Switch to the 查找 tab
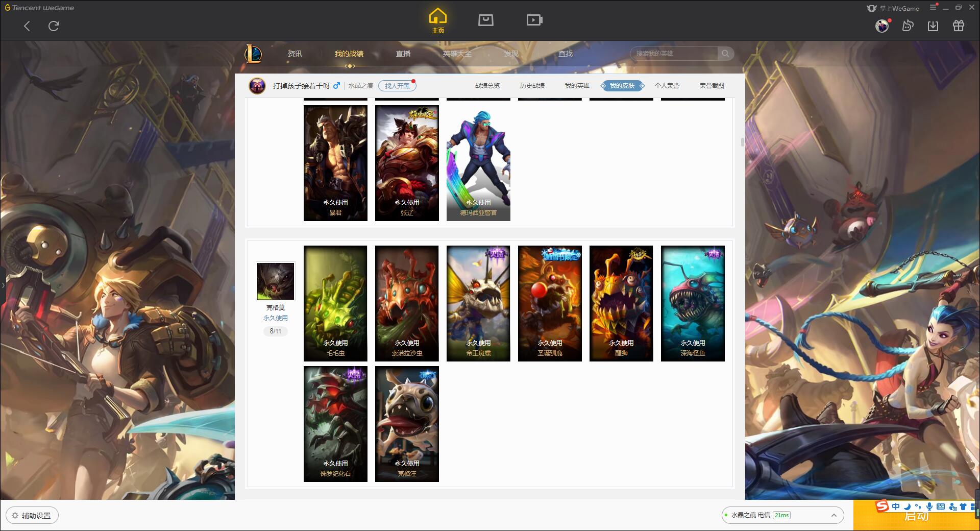 (x=566, y=54)
